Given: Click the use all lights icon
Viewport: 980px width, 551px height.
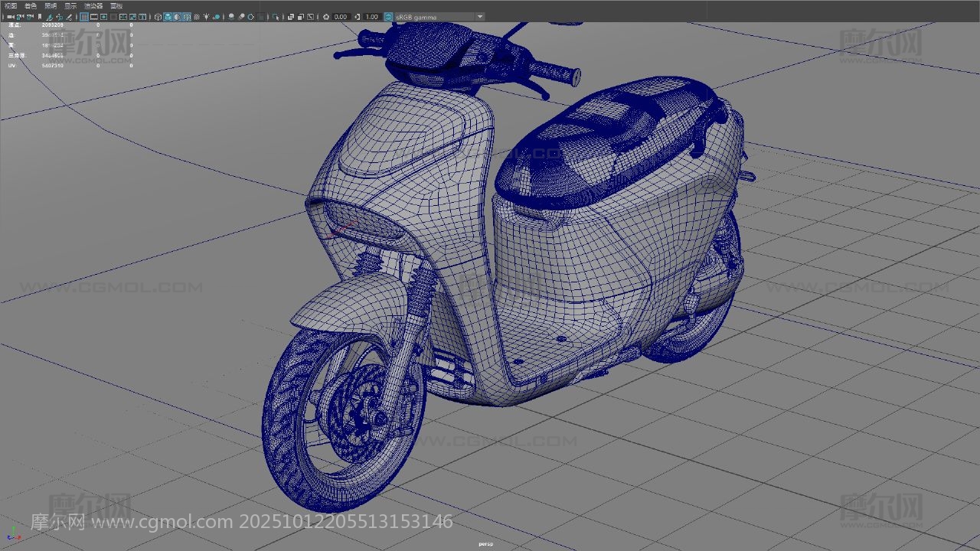Looking at the screenshot, I should (207, 16).
